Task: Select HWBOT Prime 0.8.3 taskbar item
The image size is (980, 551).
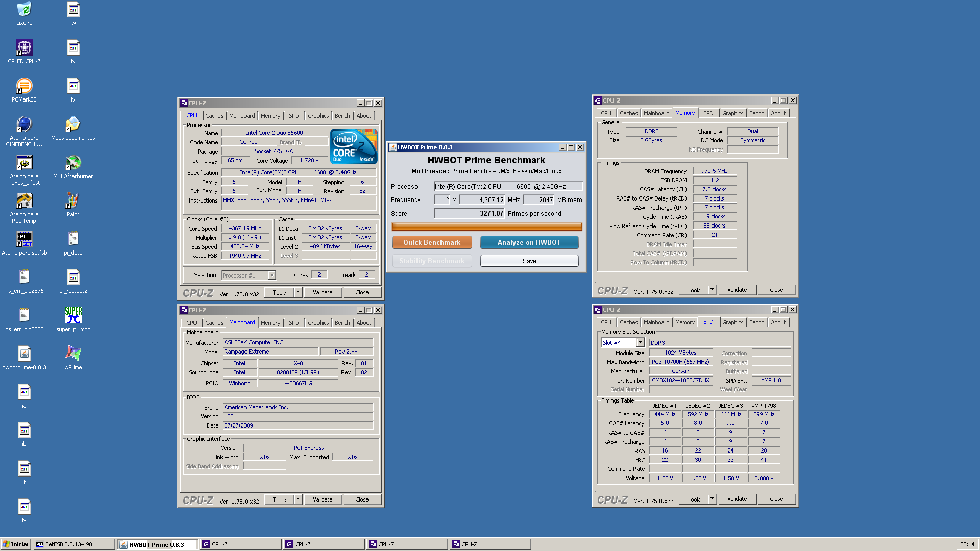Action: point(157,544)
